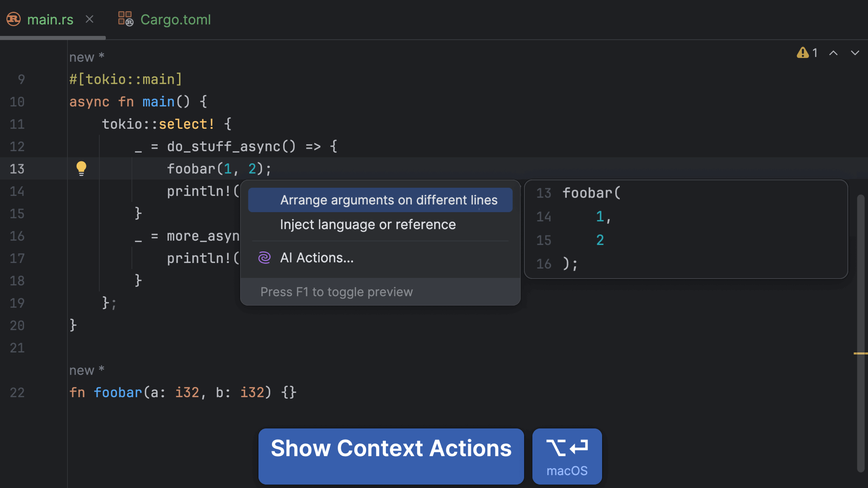
Task: Click the Rust icon on main.rs tab
Action: (x=14, y=19)
